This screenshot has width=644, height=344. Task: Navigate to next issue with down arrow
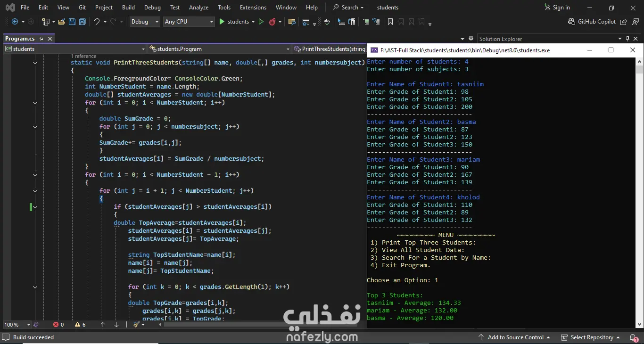click(116, 325)
